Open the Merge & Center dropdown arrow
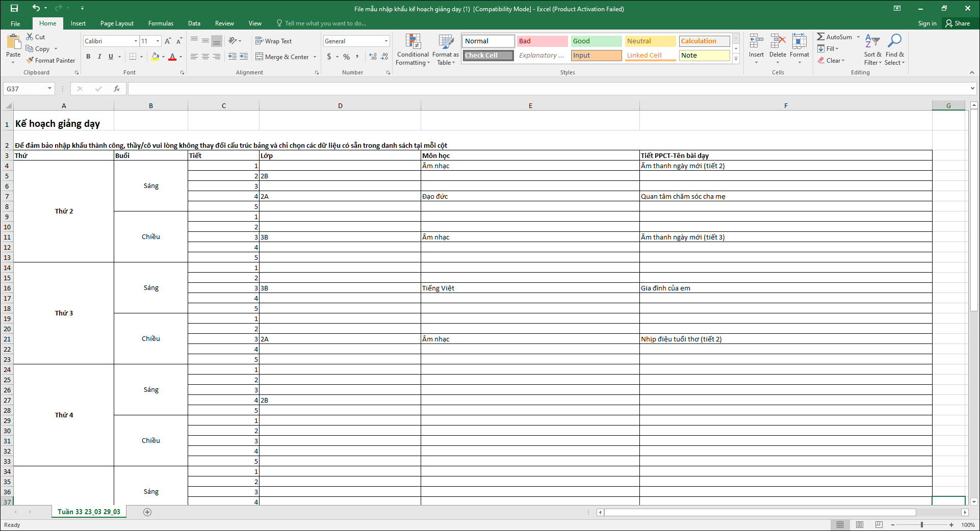 coord(315,57)
